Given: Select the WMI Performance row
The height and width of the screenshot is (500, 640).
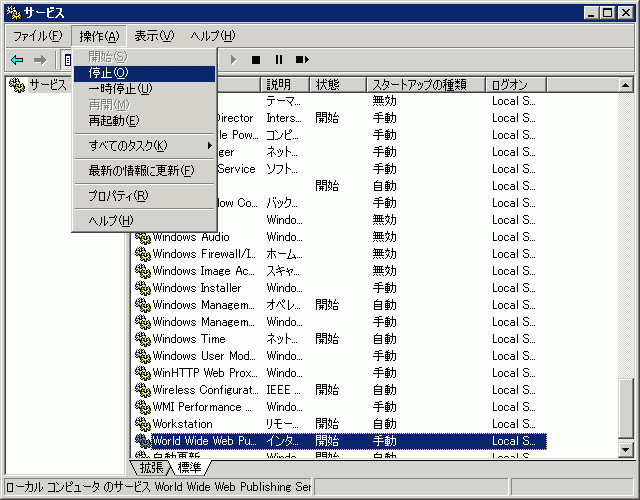Looking at the screenshot, I should click(x=340, y=407).
